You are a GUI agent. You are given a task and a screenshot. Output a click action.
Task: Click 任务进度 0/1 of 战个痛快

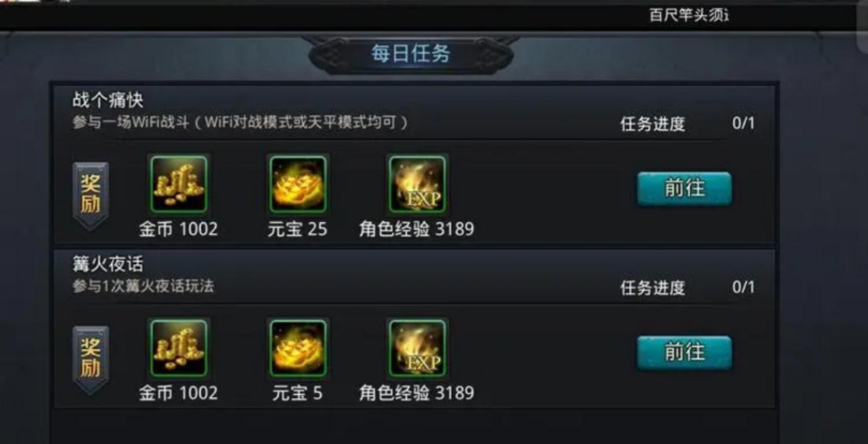click(x=687, y=123)
